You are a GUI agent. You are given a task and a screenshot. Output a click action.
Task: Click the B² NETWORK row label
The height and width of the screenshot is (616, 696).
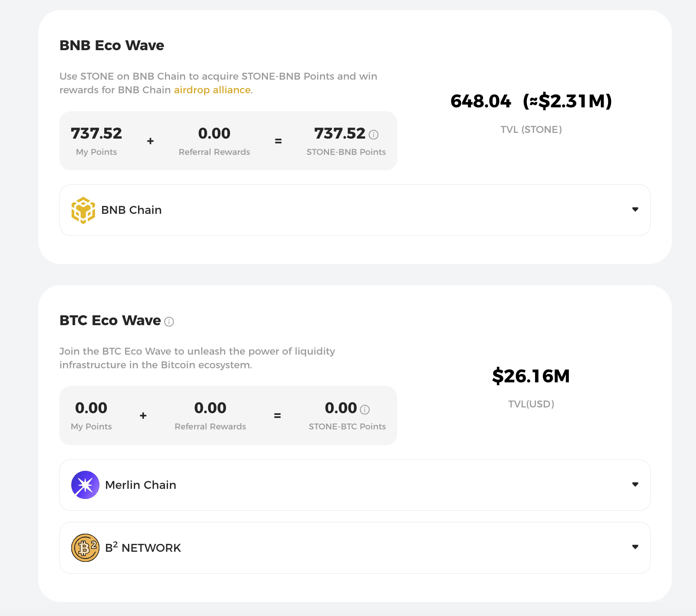click(x=143, y=547)
